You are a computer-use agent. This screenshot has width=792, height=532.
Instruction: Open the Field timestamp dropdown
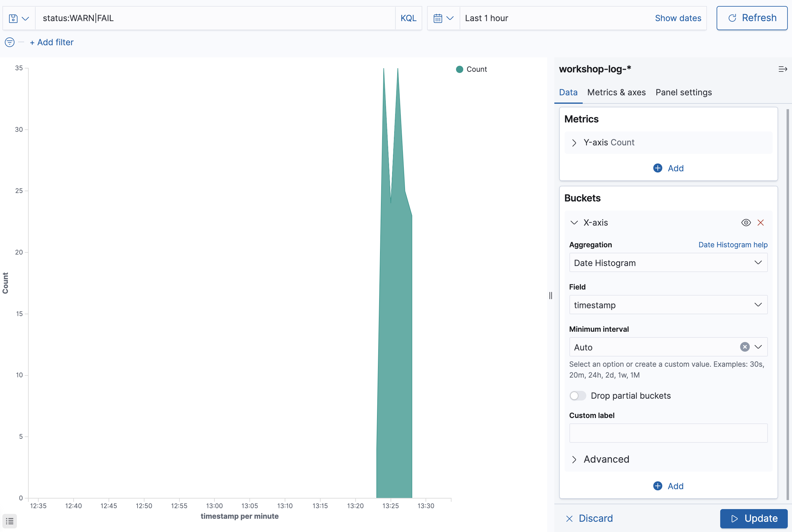point(668,305)
